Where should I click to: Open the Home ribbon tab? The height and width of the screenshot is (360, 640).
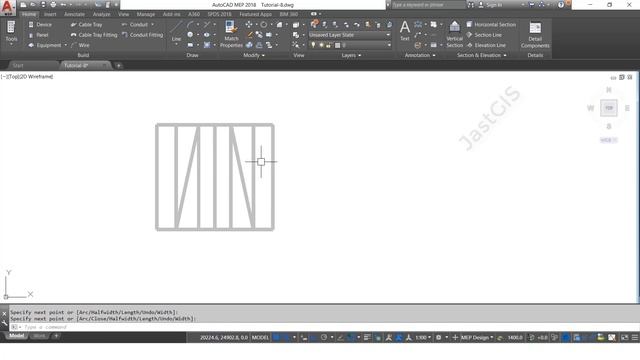(x=29, y=14)
